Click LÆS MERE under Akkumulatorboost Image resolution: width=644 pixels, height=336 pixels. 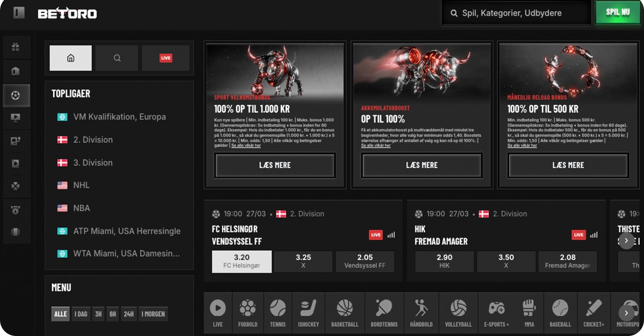[x=422, y=165]
